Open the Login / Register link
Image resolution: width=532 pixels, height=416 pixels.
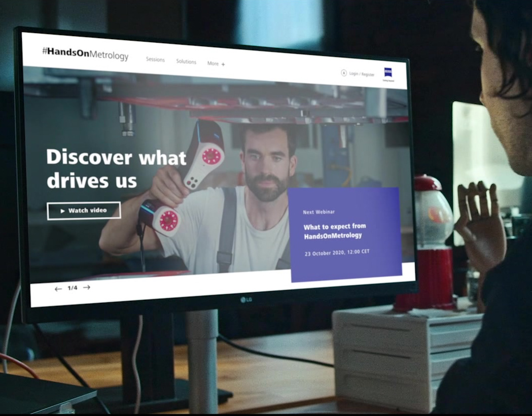pyautogui.click(x=362, y=74)
